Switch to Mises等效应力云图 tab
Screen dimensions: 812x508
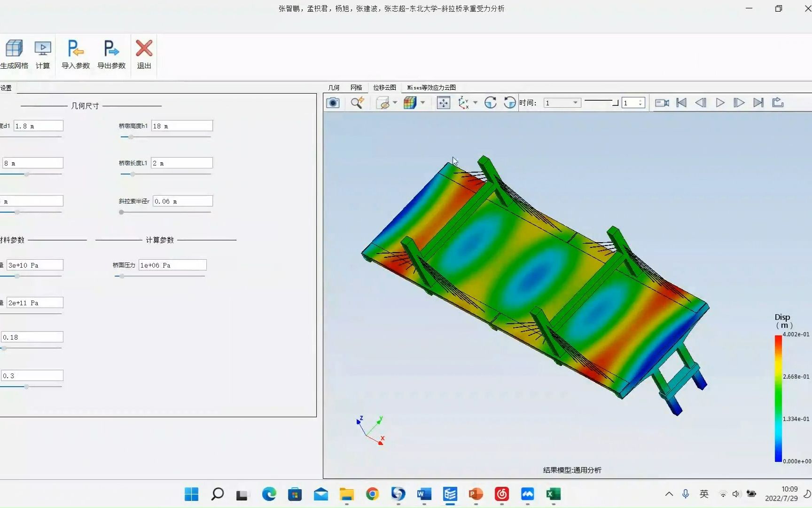pos(431,87)
